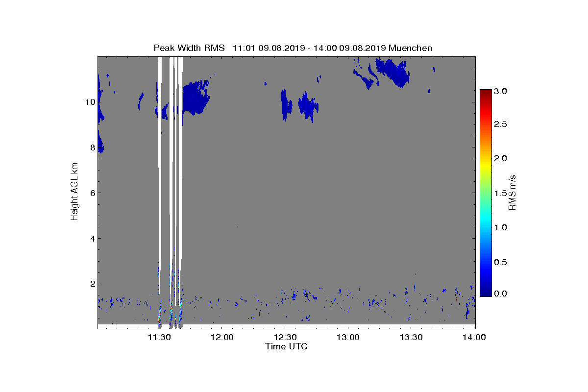Click the height tick label 10
Viewport: 588px width, 392px height.
click(x=90, y=102)
